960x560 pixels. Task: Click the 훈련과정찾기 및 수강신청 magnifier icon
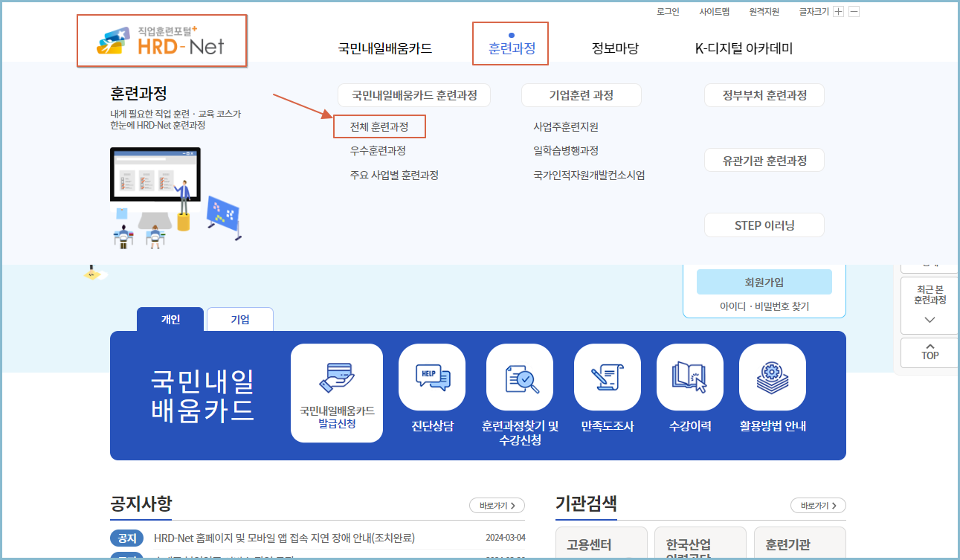(x=519, y=377)
